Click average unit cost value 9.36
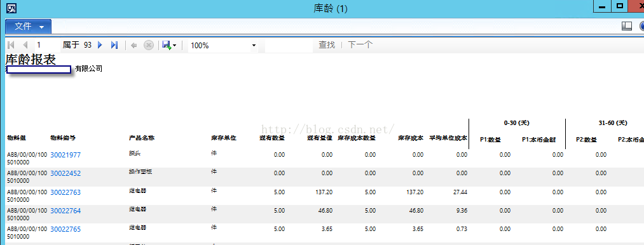 click(462, 211)
